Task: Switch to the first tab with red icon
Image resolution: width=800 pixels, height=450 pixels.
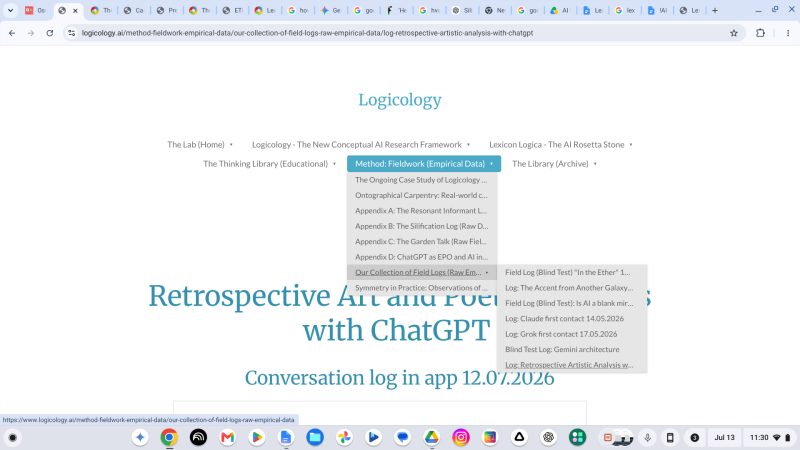Action: [35, 10]
